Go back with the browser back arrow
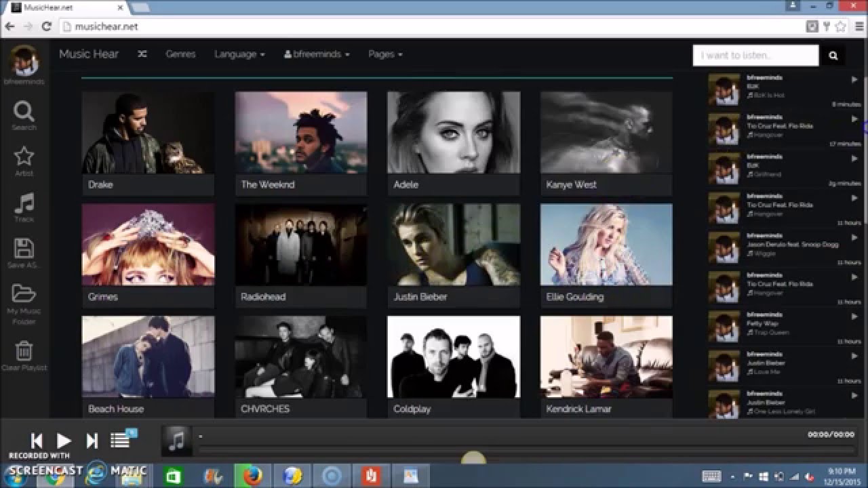Viewport: 868px width, 488px height. (x=9, y=26)
